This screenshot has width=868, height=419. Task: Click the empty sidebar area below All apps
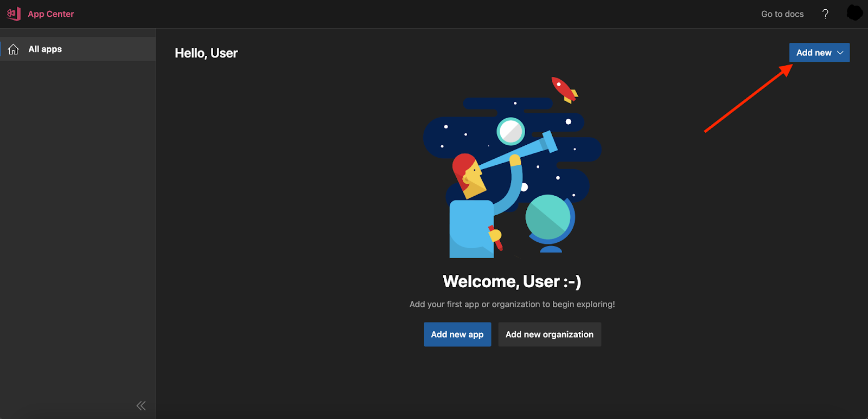78,228
